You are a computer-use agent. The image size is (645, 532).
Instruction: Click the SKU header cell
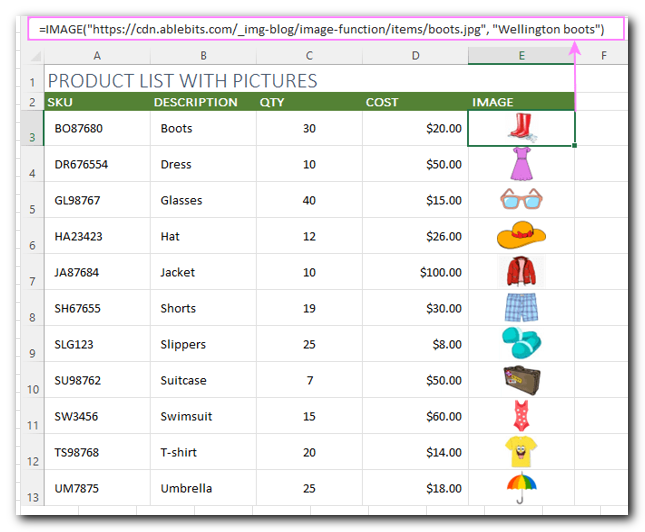coord(97,102)
